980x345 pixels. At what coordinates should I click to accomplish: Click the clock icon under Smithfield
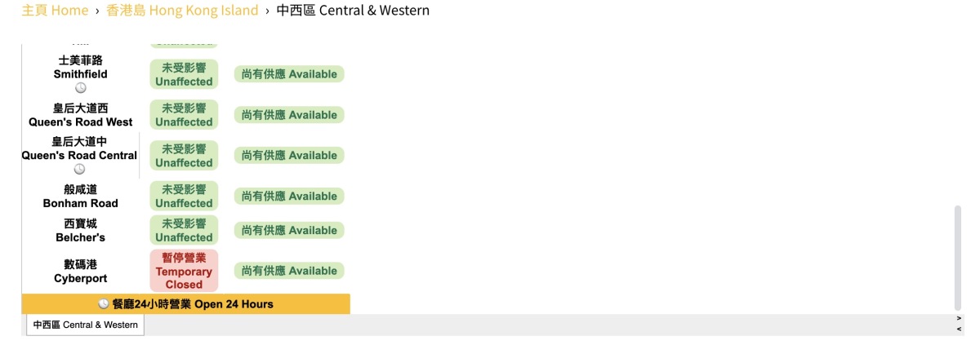click(81, 88)
